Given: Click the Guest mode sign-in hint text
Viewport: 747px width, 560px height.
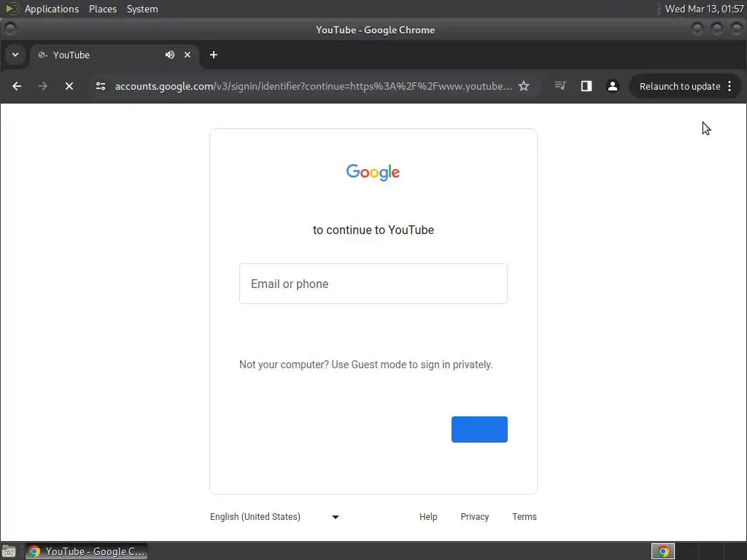Looking at the screenshot, I should click(x=366, y=365).
